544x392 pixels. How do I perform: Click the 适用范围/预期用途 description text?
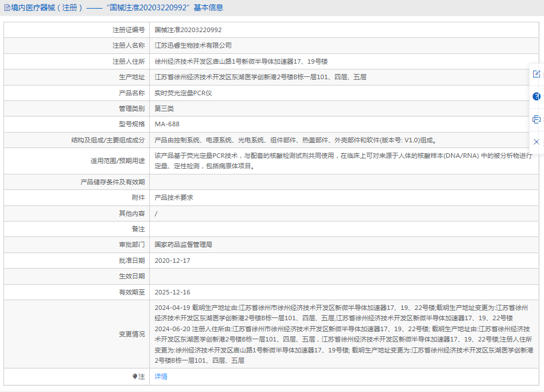point(344,161)
